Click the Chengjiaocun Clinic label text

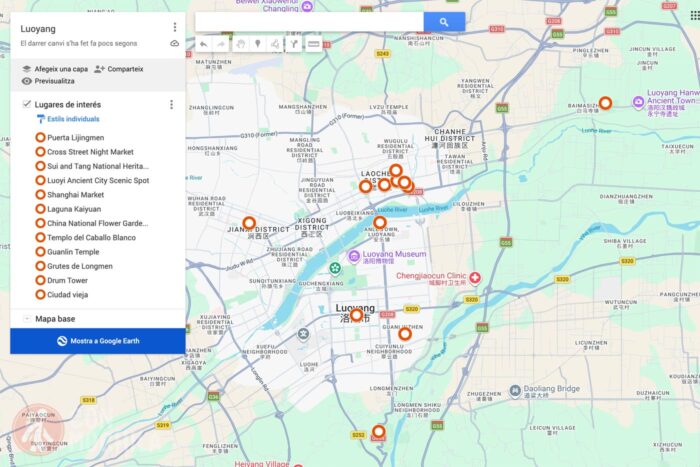pyautogui.click(x=431, y=276)
